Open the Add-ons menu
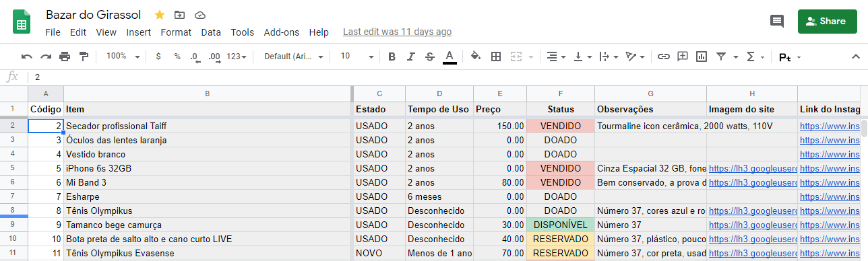This screenshot has width=868, height=261. pos(282,32)
